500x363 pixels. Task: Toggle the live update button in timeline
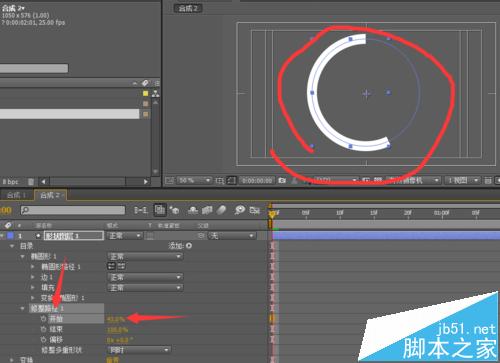click(x=160, y=210)
